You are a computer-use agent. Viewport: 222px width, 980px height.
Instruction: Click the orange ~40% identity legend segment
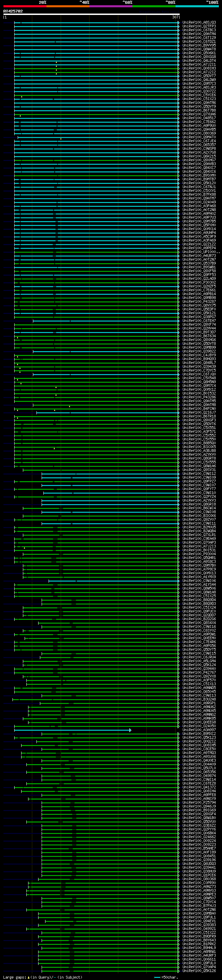68,6
